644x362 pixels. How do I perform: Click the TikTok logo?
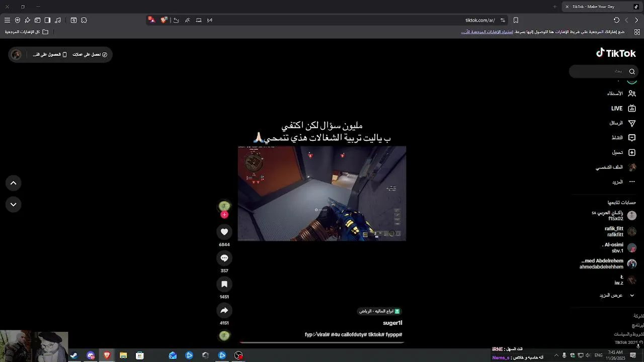(616, 53)
